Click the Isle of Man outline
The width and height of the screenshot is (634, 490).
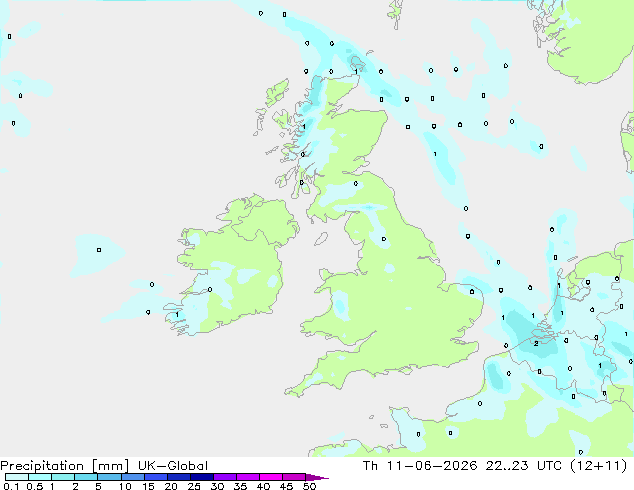point(321,239)
